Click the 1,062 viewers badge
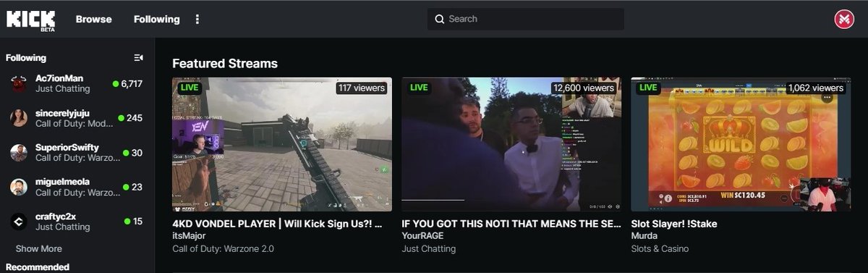The image size is (868, 273). tap(816, 88)
